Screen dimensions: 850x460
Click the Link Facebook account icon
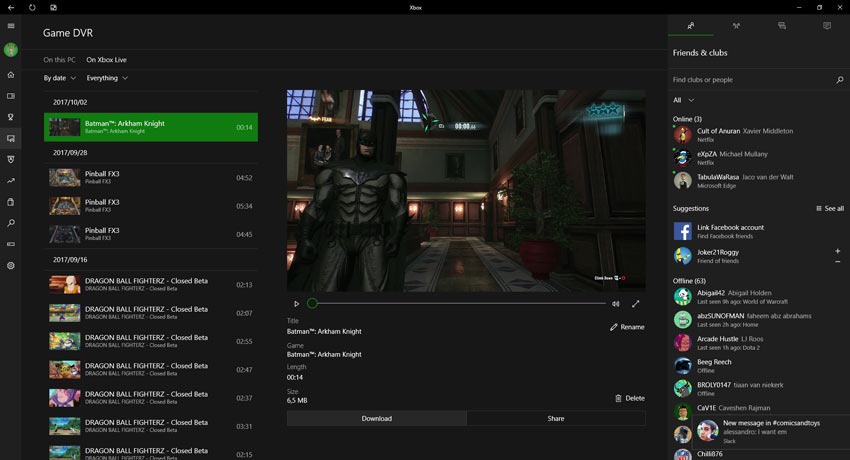point(682,231)
